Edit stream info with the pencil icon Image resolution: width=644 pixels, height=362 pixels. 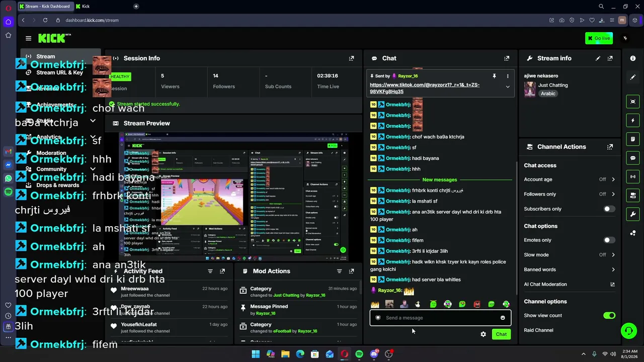[x=598, y=58]
